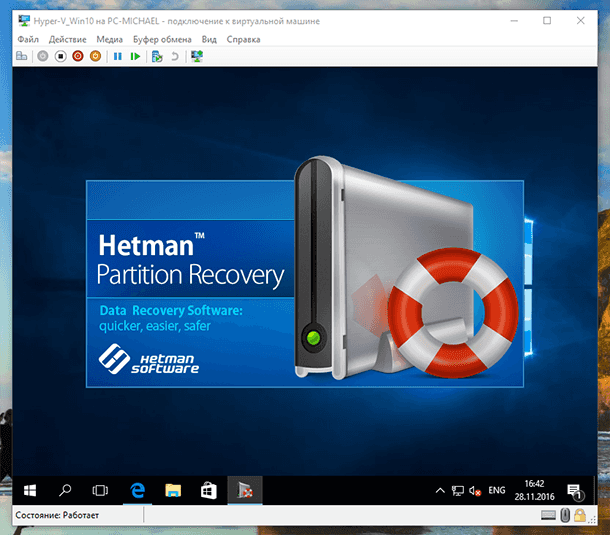Open the Действие menu
The height and width of the screenshot is (535, 610).
[x=67, y=39]
